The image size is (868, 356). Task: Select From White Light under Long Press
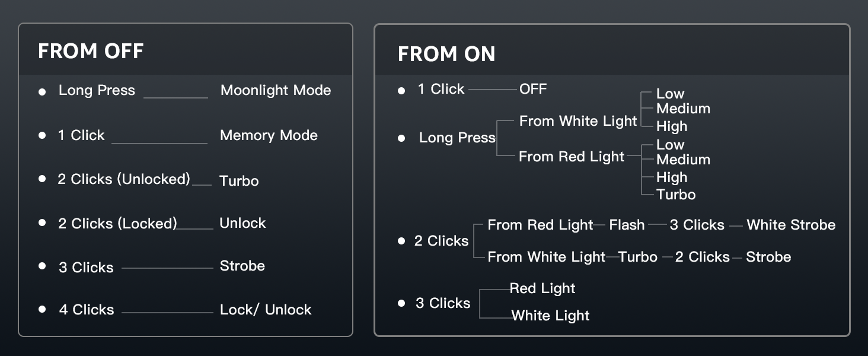[x=578, y=121]
